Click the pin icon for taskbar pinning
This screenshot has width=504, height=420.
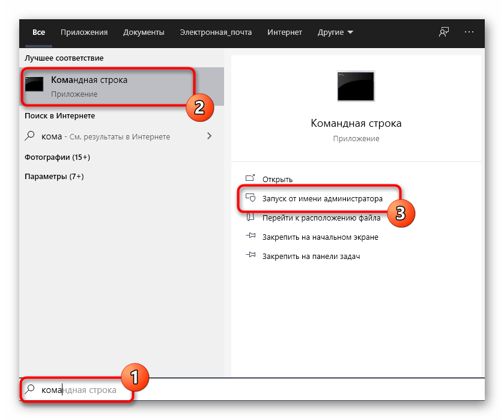(x=251, y=256)
